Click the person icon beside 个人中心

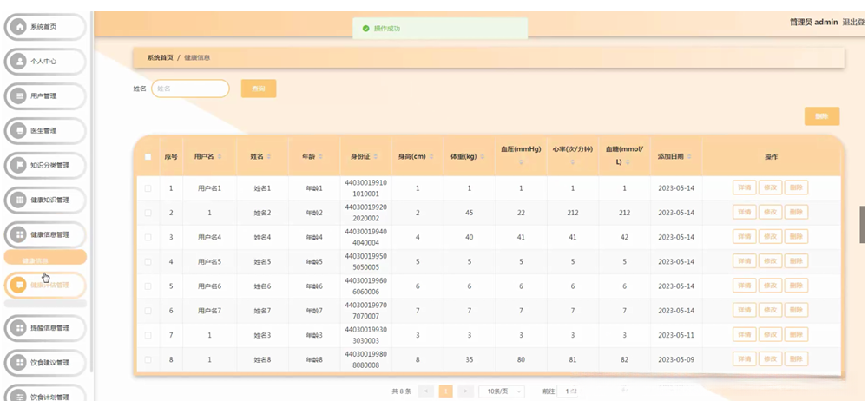click(20, 62)
